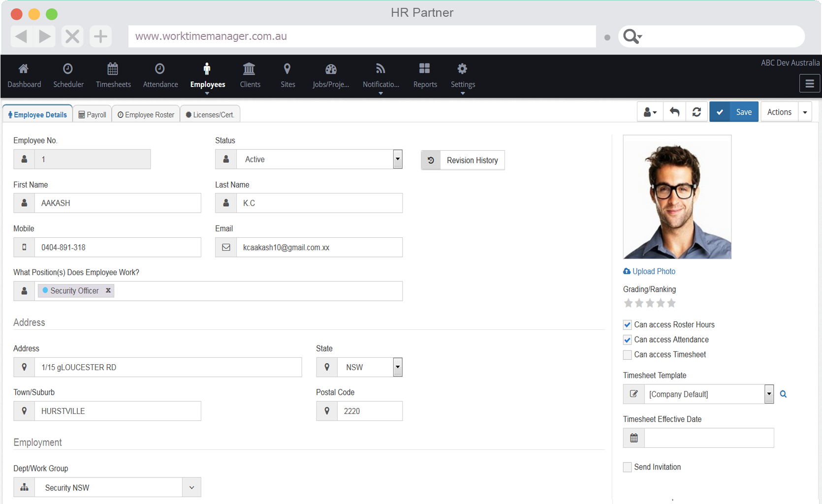822x504 pixels.
Task: Open the Timesheet Template dropdown arrow
Action: (769, 394)
